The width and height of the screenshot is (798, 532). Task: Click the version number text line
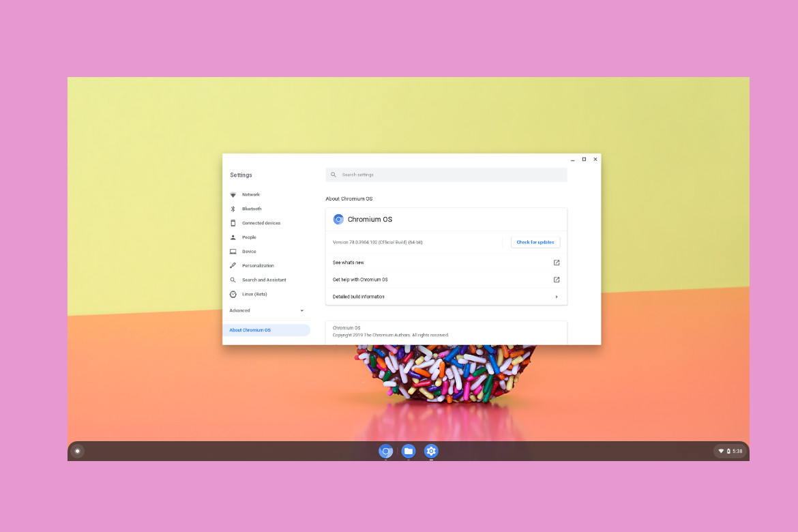click(378, 242)
